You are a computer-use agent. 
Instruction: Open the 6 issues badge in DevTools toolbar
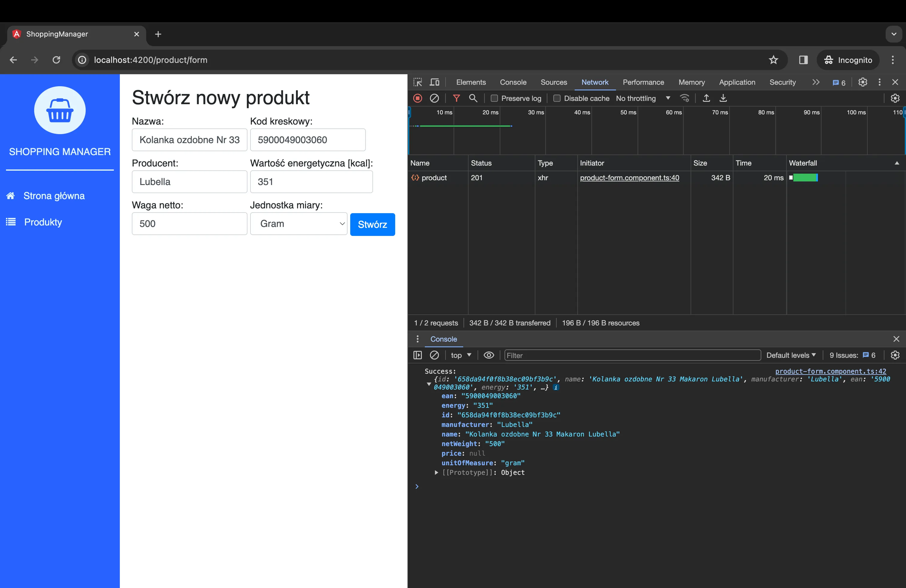pos(839,83)
